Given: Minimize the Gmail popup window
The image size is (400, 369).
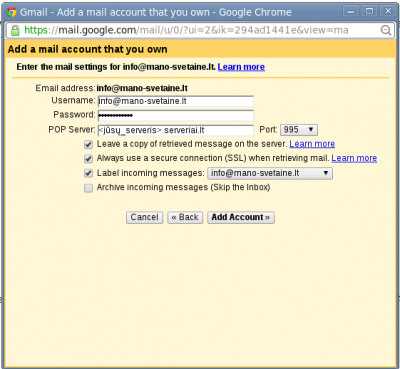Looking at the screenshot, I should 351,12.
